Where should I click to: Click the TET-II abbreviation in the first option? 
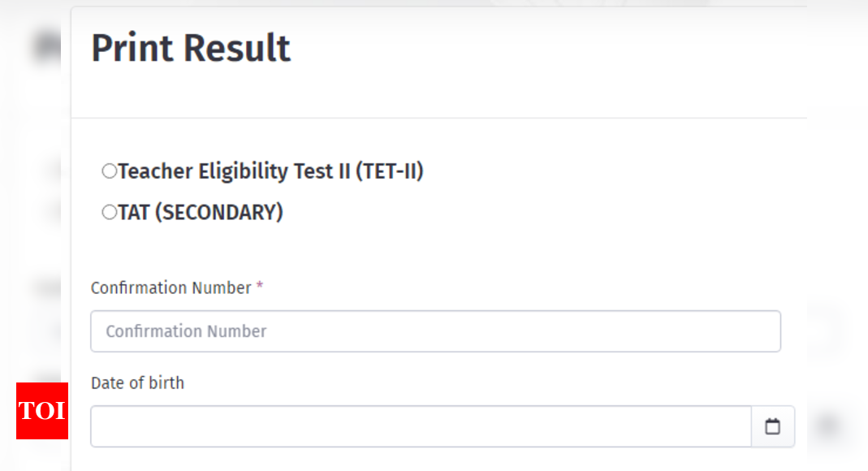[390, 171]
